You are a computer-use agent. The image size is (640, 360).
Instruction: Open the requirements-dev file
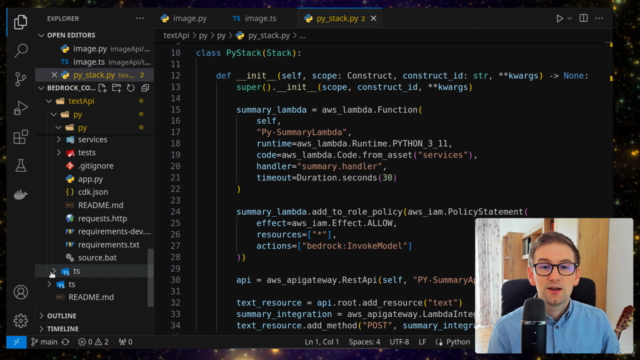click(x=114, y=232)
